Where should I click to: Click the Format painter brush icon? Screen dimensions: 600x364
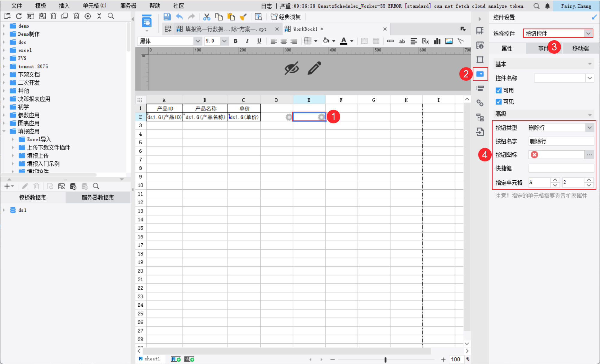(x=243, y=17)
